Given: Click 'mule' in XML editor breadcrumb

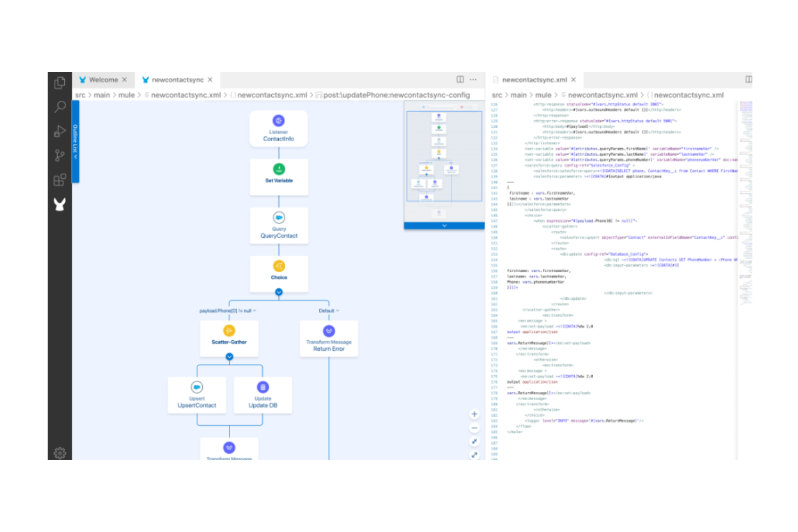Looking at the screenshot, I should tap(544, 95).
